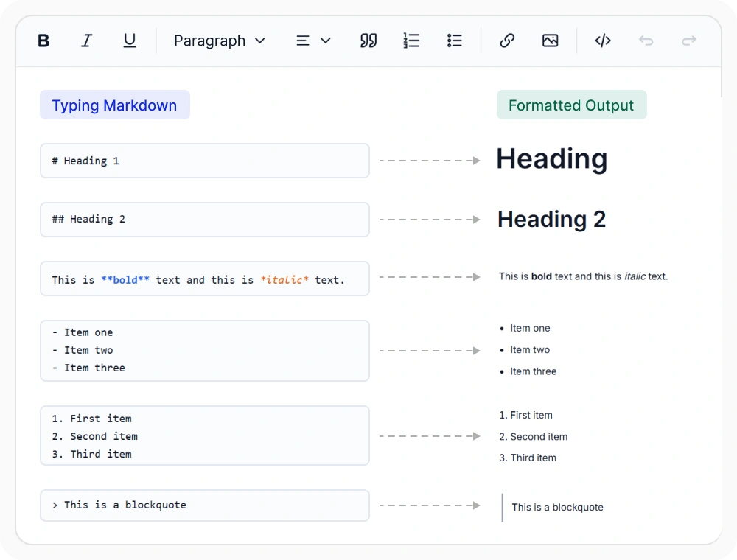Open the text alignment dropdown
The height and width of the screenshot is (560, 737).
coord(313,41)
